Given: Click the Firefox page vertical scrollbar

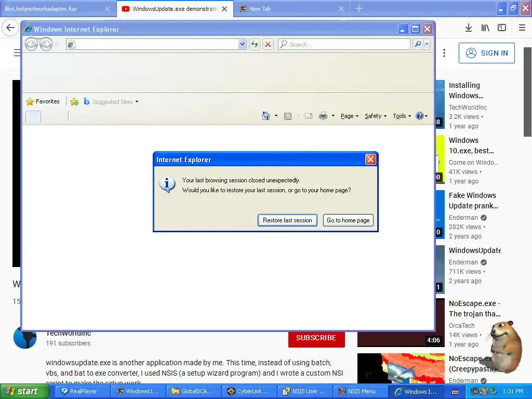Looking at the screenshot, I should 527,92.
